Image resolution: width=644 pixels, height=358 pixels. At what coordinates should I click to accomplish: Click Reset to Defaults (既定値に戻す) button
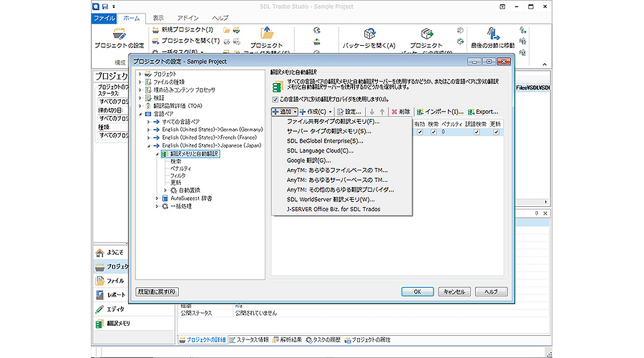[x=157, y=292]
